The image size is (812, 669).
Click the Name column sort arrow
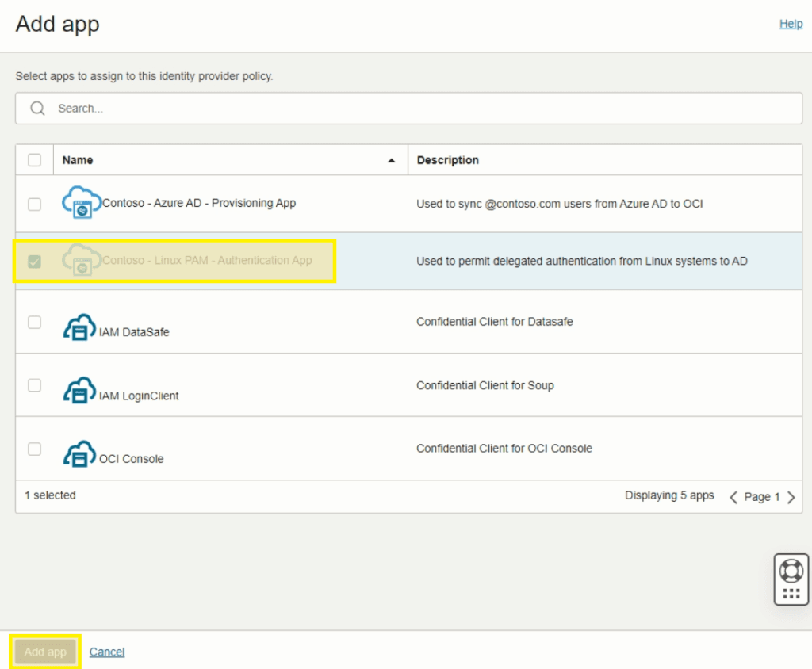pyautogui.click(x=391, y=161)
